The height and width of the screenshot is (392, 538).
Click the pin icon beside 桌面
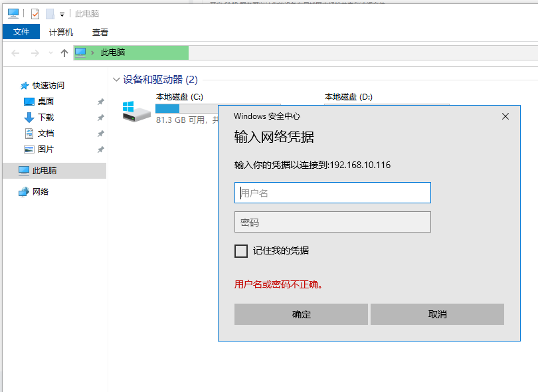[x=100, y=102]
